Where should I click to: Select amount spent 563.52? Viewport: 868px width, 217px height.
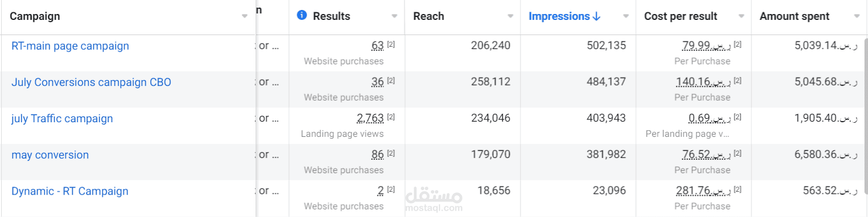coord(830,191)
